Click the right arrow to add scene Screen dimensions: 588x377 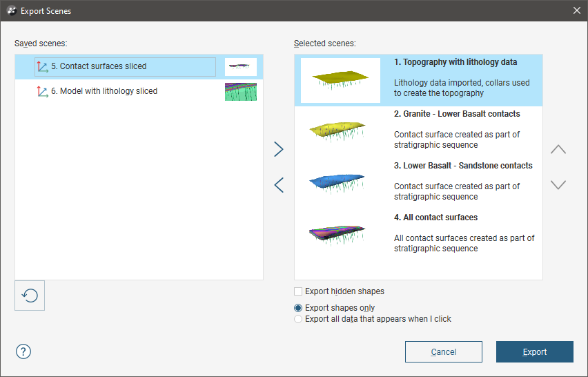click(x=279, y=149)
